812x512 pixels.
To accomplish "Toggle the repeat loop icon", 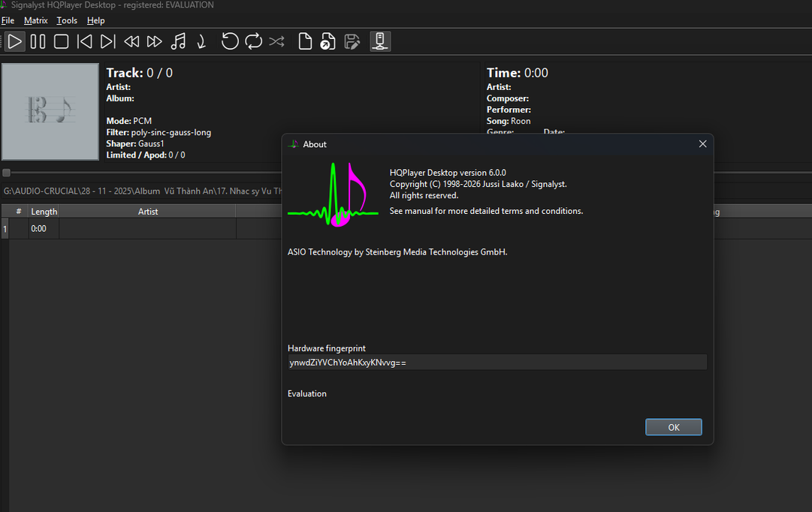I will coord(253,41).
